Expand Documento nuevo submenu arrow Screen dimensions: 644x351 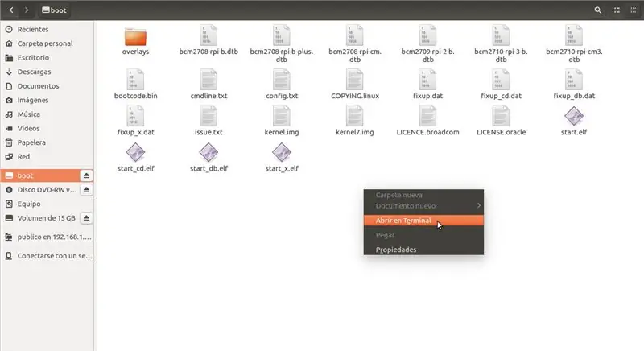tap(478, 205)
